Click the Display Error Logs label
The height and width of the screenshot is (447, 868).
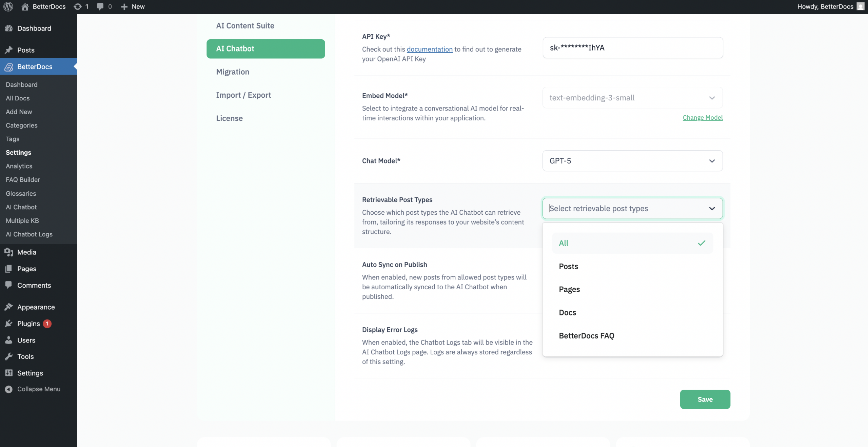pos(390,329)
